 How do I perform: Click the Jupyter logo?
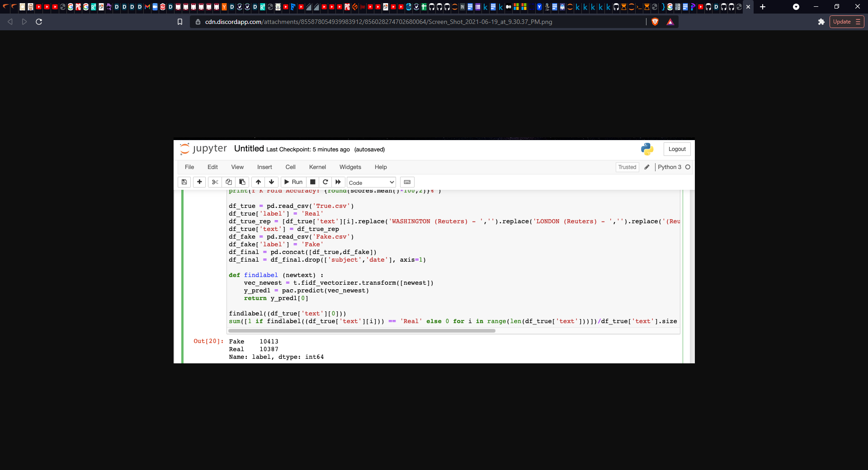point(203,149)
